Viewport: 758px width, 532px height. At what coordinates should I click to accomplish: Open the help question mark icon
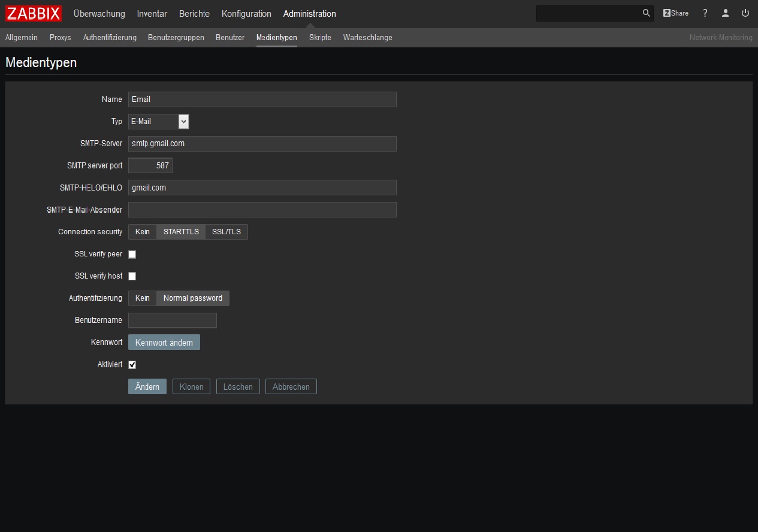tap(705, 13)
